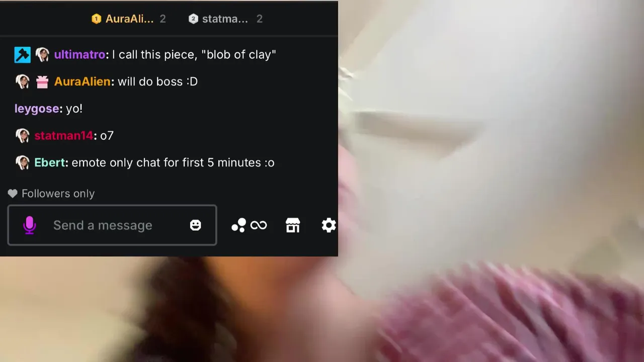
Task: Click statman14's username
Action: [x=64, y=136]
